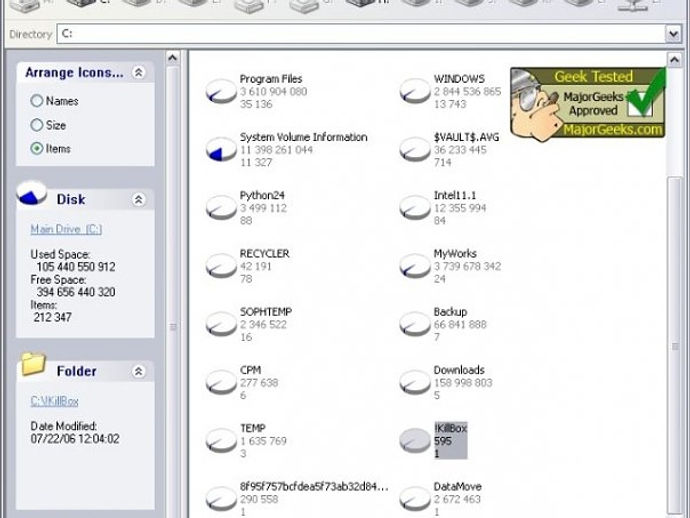Open the C:\!KillBox folder link
Screen dimensions: 690x518
tap(55, 401)
